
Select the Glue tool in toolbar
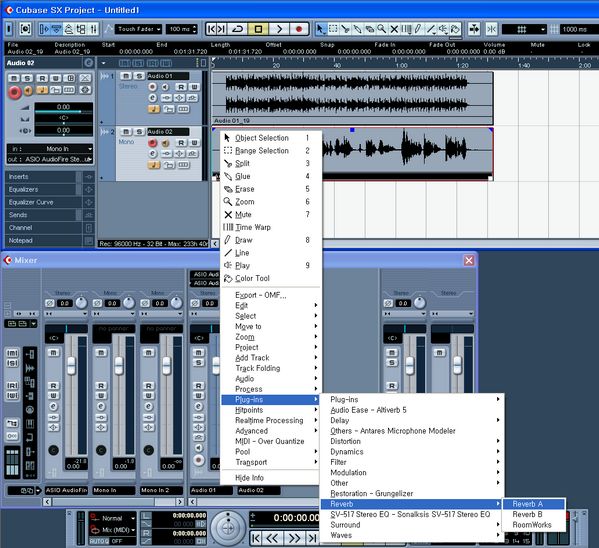(x=358, y=29)
